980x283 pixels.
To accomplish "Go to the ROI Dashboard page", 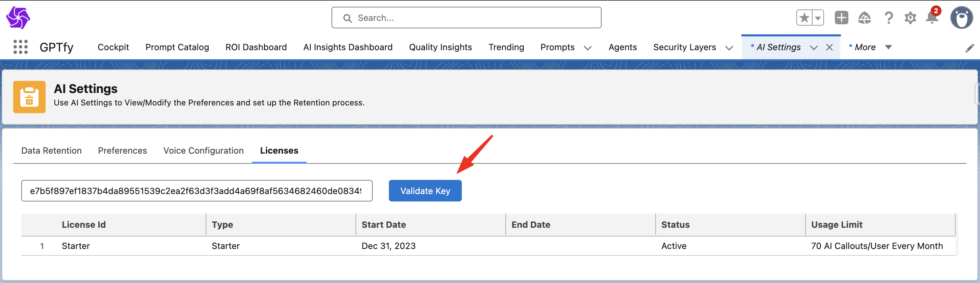I will [256, 47].
